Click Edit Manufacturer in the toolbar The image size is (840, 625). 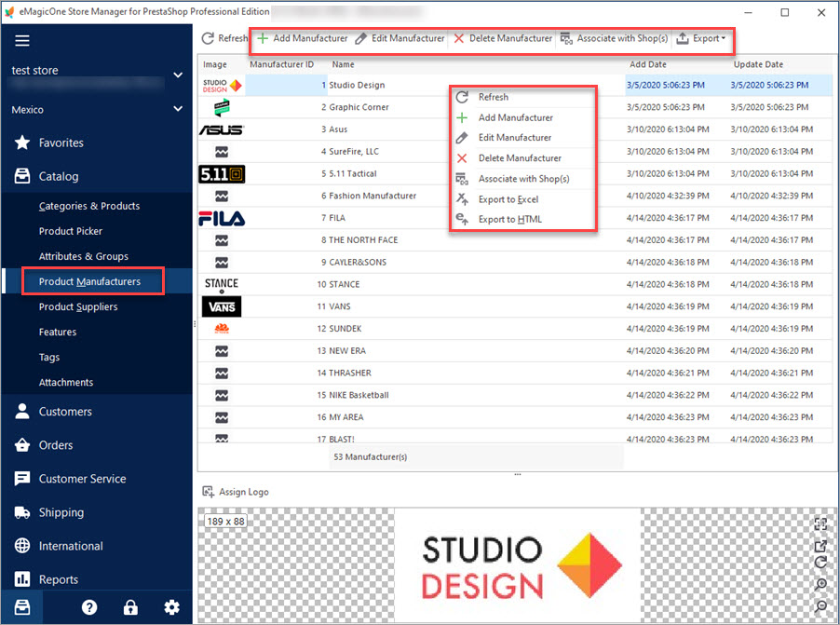400,38
